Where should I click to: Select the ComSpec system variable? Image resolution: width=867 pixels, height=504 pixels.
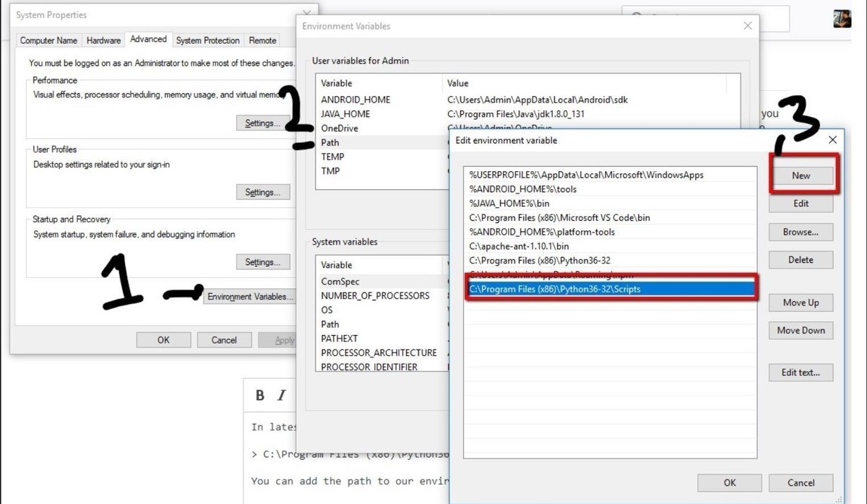point(340,282)
